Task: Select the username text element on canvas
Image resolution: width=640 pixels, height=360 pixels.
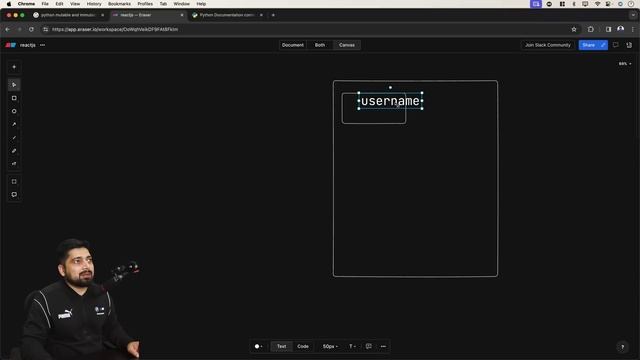Action: tap(390, 101)
